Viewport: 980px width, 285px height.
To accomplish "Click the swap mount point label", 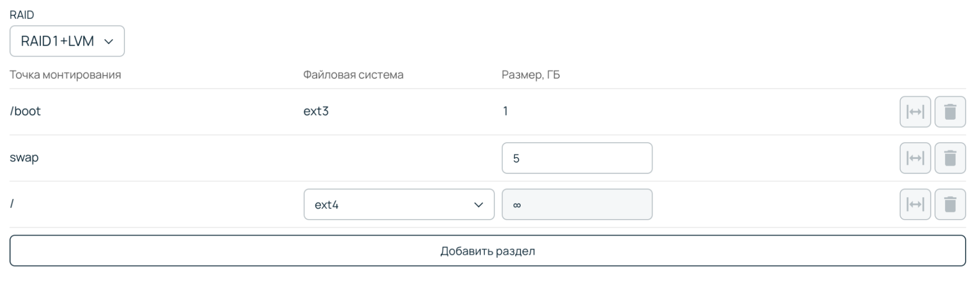I will (x=24, y=157).
